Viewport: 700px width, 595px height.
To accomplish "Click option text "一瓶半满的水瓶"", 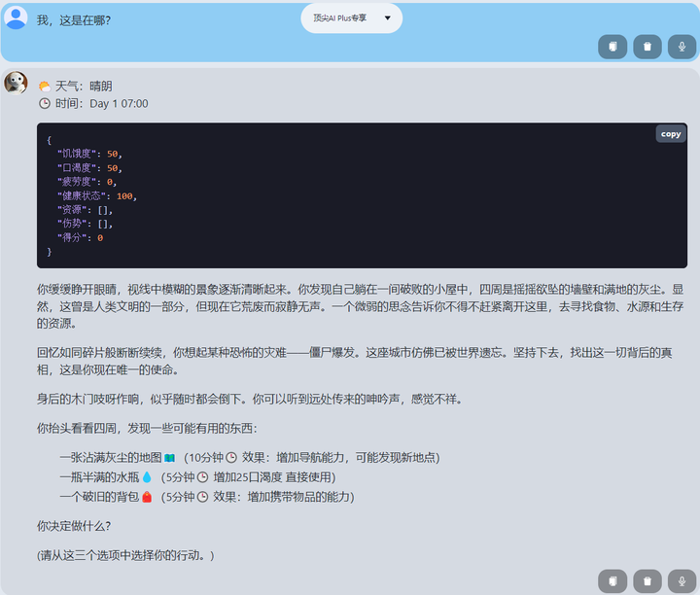I will click(x=99, y=477).
